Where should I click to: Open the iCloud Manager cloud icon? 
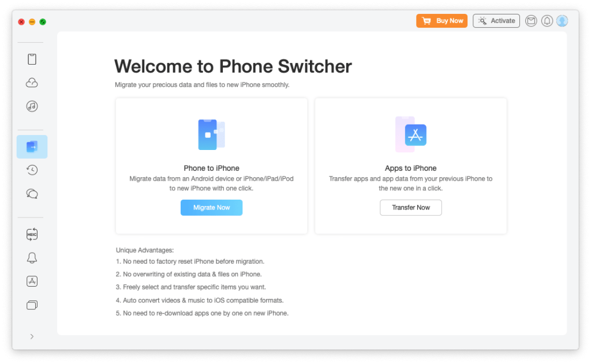32,82
